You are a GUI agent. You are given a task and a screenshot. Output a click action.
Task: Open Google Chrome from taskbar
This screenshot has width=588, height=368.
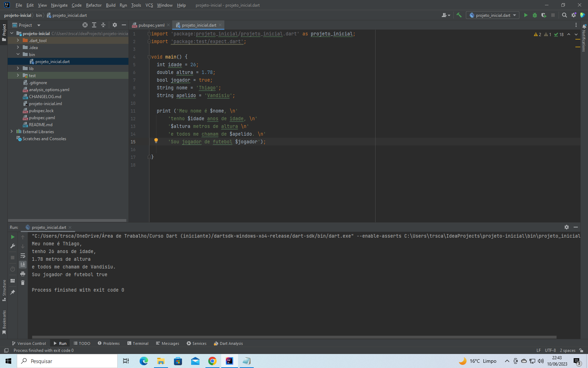(212, 361)
